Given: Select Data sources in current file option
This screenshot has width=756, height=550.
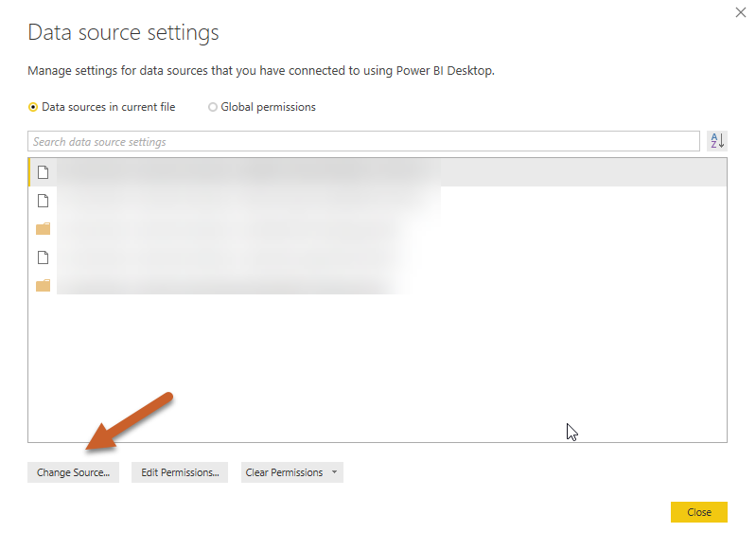Looking at the screenshot, I should coord(34,107).
